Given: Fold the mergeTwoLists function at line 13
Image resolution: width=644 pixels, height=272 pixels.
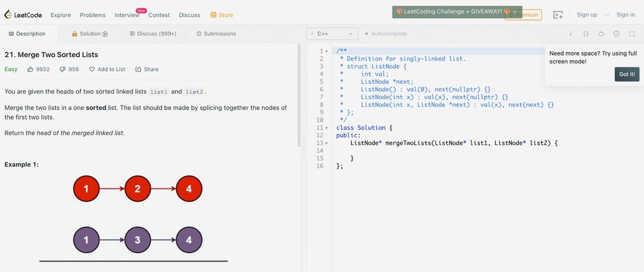Looking at the screenshot, I should (x=327, y=144).
